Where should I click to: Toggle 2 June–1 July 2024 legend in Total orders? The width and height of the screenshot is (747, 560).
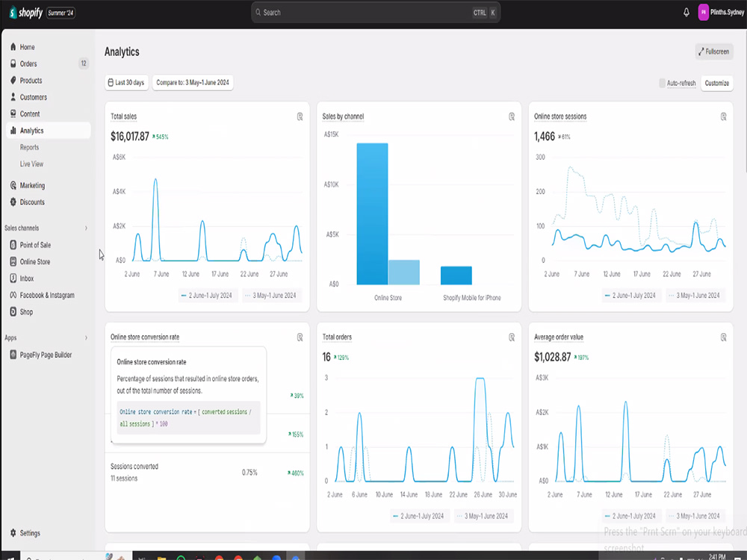(419, 516)
